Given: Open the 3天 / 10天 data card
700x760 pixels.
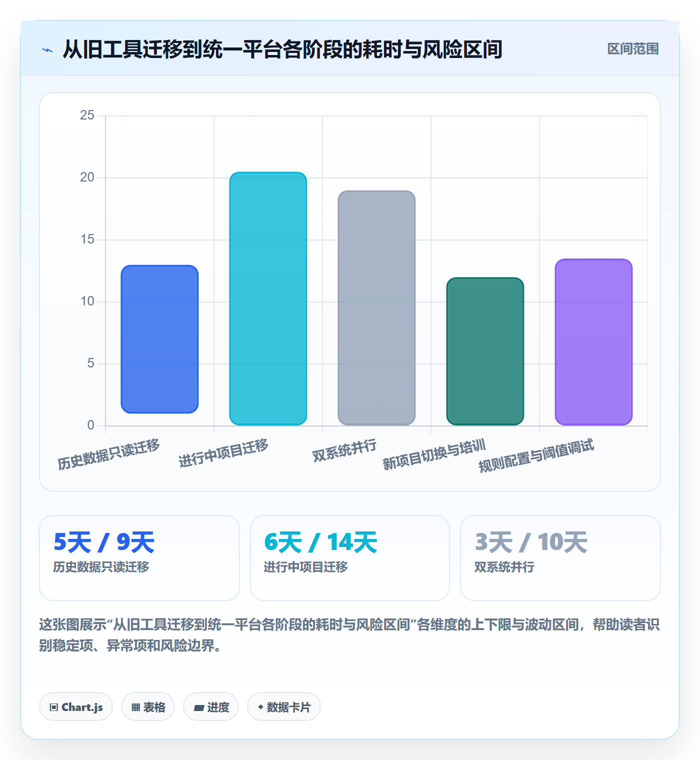Looking at the screenshot, I should 560,558.
